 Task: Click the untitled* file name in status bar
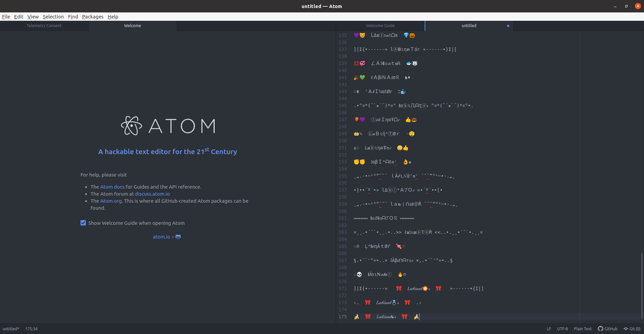[x=11, y=329]
